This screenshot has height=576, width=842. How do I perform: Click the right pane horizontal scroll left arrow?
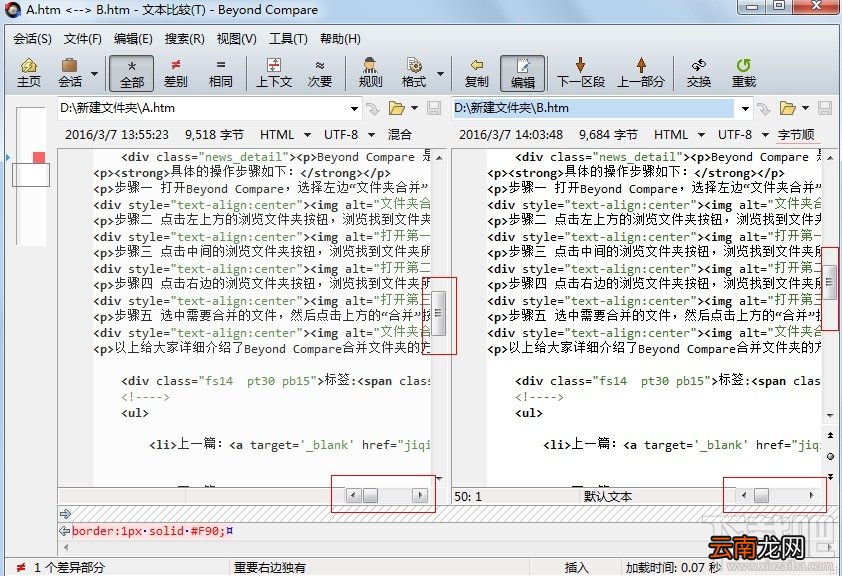pos(744,495)
